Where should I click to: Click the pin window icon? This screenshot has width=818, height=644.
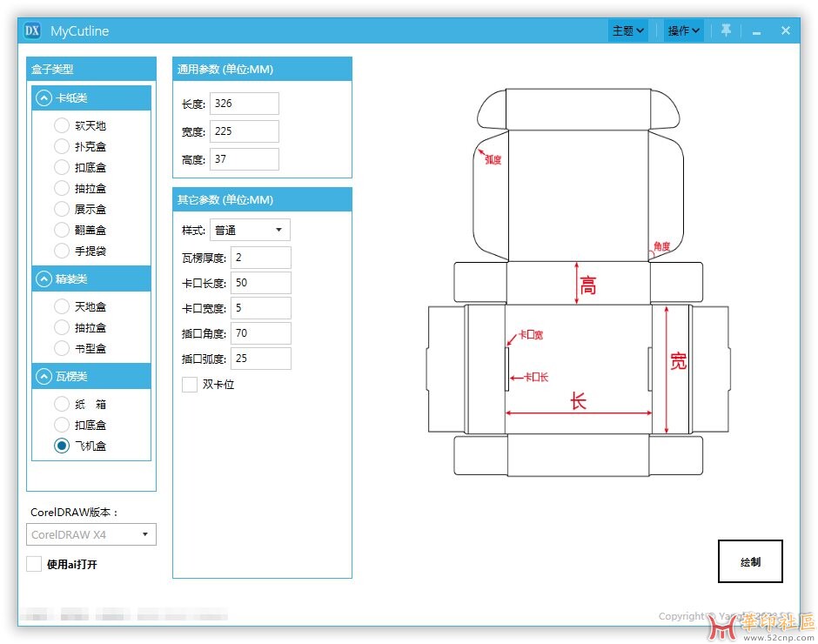point(726,30)
